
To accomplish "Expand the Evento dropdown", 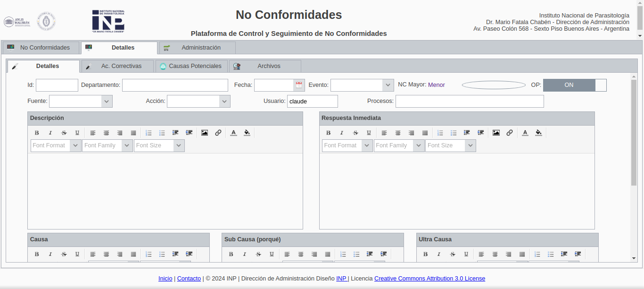I will coord(388,85).
